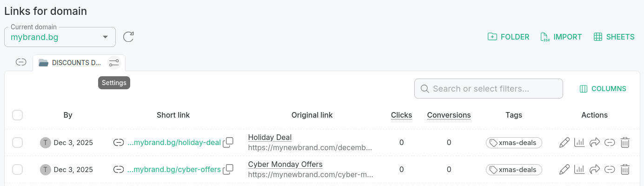Create a new Folder
This screenshot has height=186, width=644.
pos(508,37)
